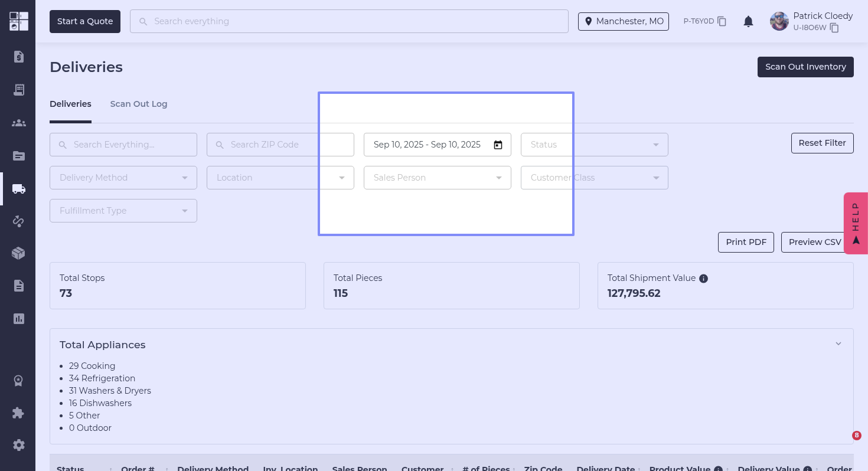868x471 pixels.
Task: Expand the Sales Person dropdown
Action: [x=438, y=178]
